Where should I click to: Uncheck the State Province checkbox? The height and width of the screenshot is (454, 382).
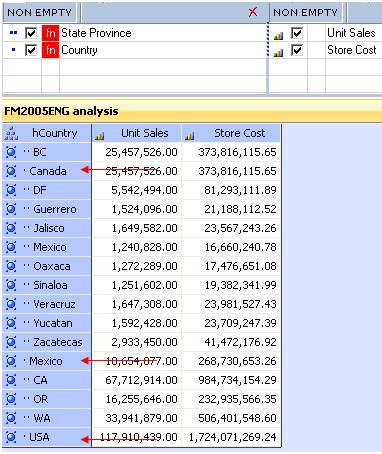pos(31,33)
